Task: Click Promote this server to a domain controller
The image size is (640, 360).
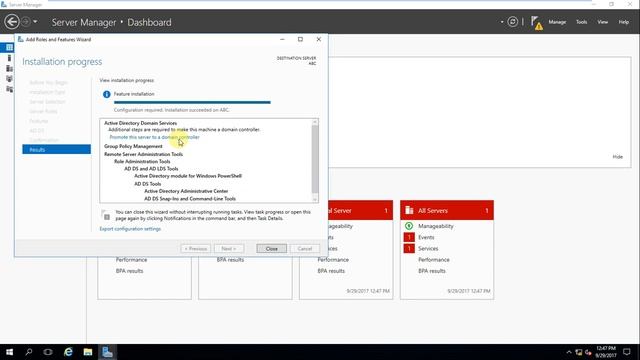Action: (154, 137)
